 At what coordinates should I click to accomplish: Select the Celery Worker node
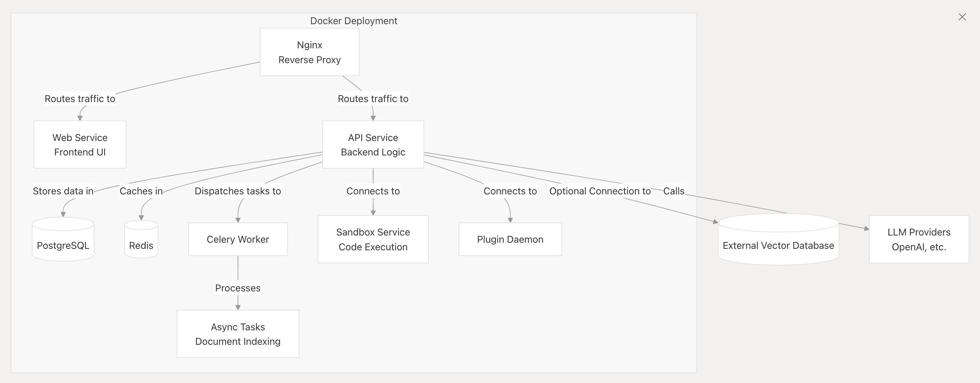point(238,239)
